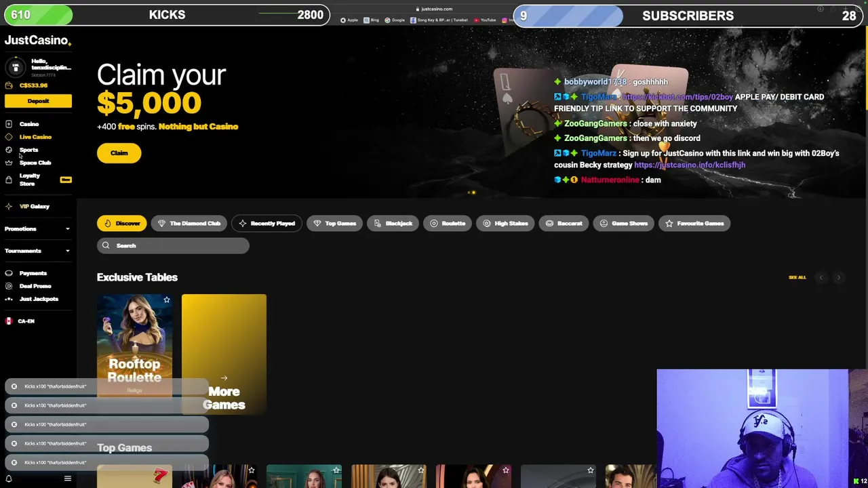
Task: Expand the Tournaments dropdown
Action: [x=38, y=251]
